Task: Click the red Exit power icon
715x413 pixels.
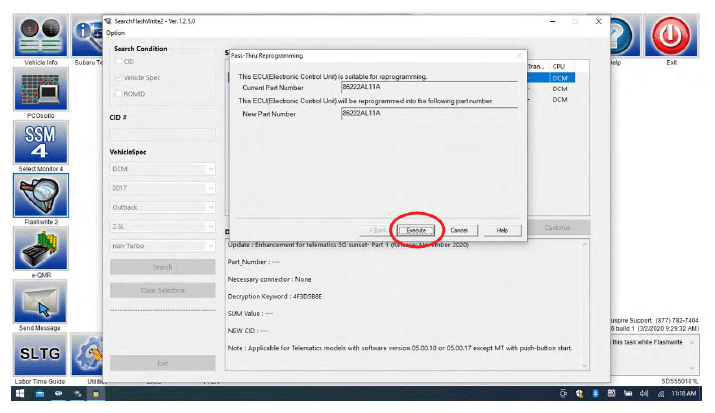Action: pos(670,36)
